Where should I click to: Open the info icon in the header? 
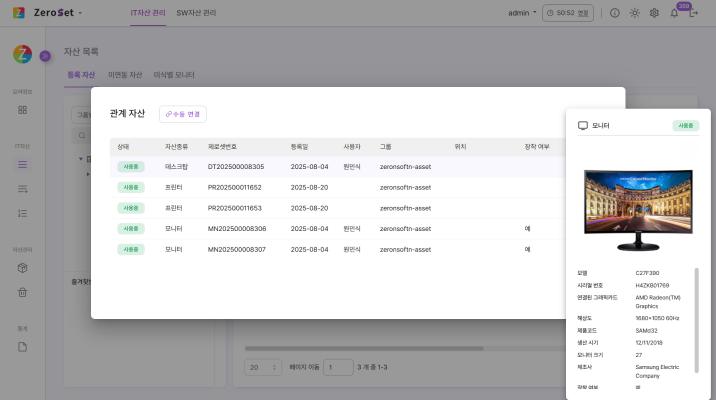(615, 13)
